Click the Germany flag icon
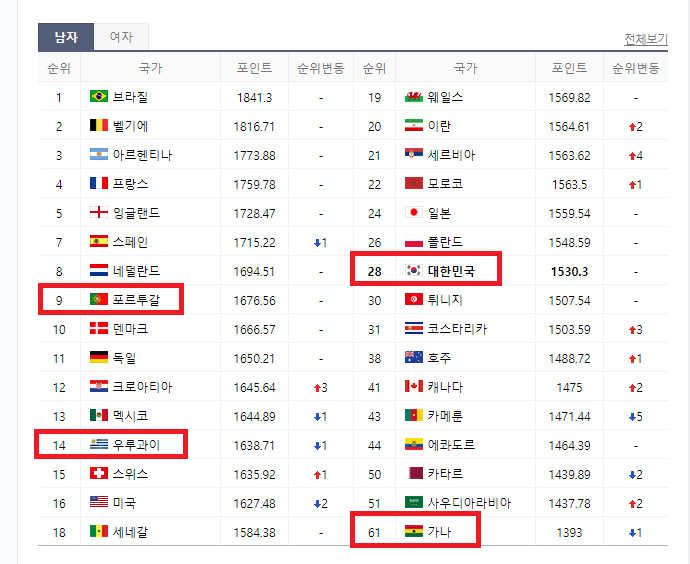This screenshot has height=564, width=690. 99,357
